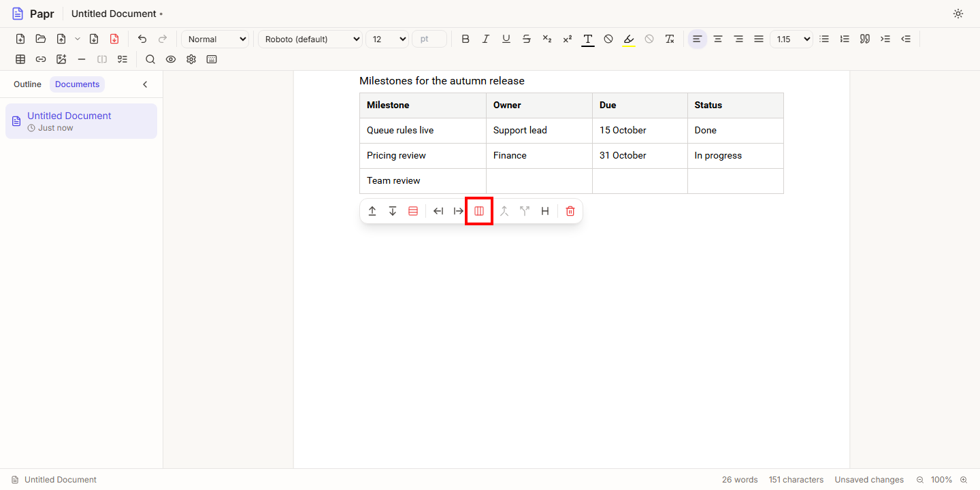Screen dimensions: 980x490
Task: Align text to the right
Action: [x=738, y=39]
